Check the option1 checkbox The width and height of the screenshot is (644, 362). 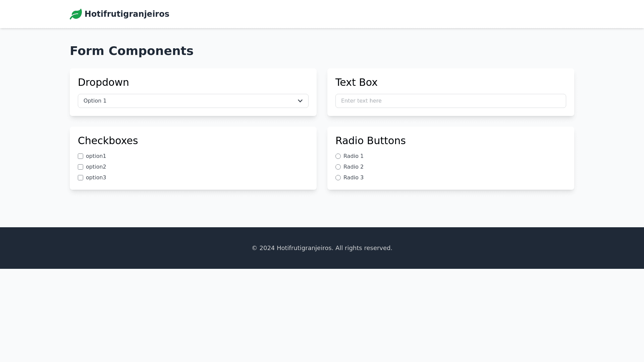(80, 156)
